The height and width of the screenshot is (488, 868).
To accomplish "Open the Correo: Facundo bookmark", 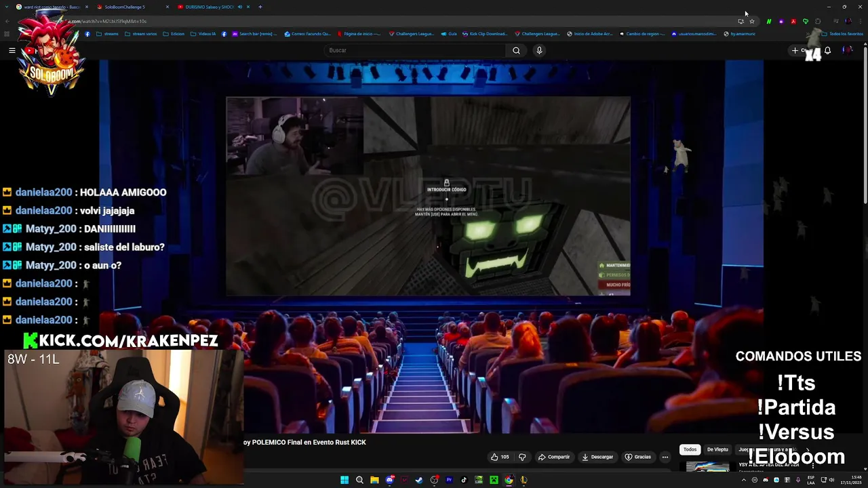I will click(308, 34).
